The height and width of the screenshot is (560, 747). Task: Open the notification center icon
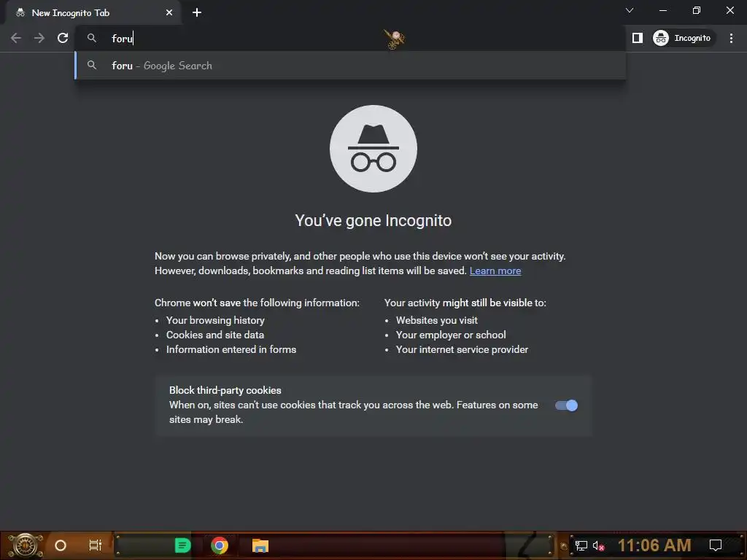pos(716,545)
